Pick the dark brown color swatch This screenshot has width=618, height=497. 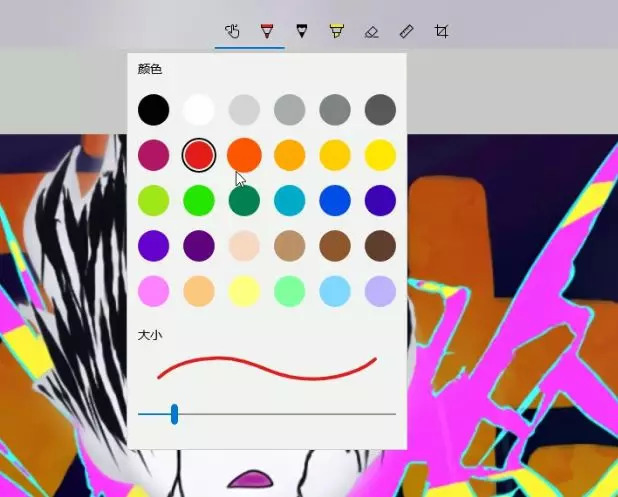click(x=380, y=246)
